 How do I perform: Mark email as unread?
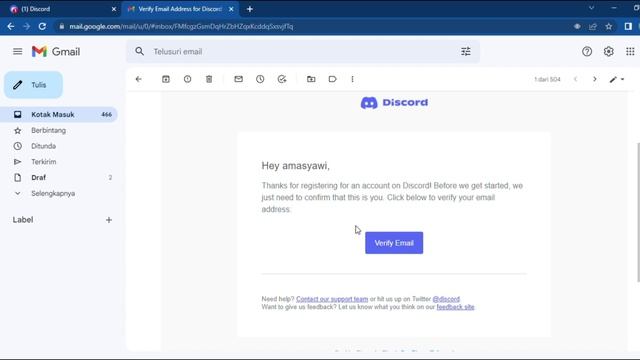click(238, 79)
